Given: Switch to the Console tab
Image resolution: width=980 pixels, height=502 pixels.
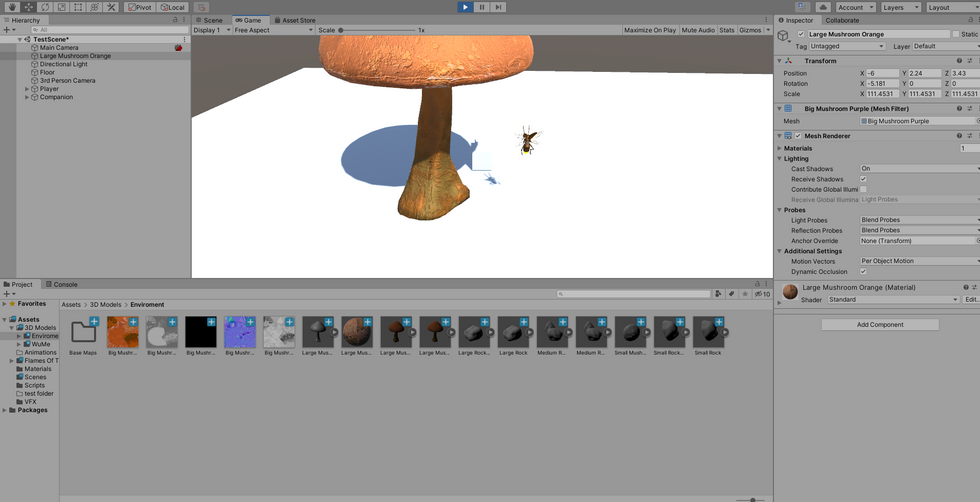Looking at the screenshot, I should 61,284.
